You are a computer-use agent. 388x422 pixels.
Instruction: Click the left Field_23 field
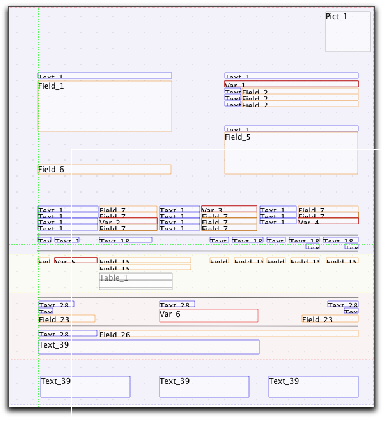coord(67,319)
